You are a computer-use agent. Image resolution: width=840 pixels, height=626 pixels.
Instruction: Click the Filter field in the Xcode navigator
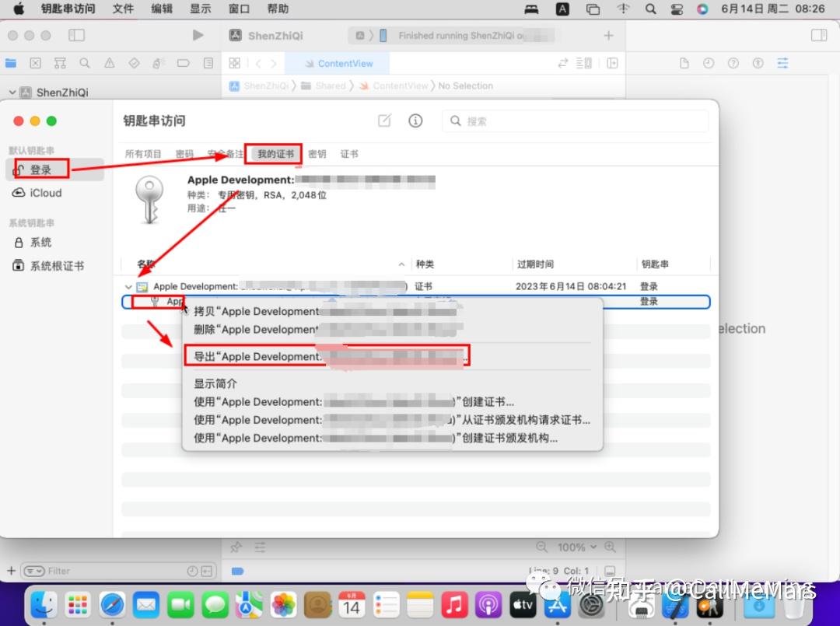pyautogui.click(x=118, y=571)
